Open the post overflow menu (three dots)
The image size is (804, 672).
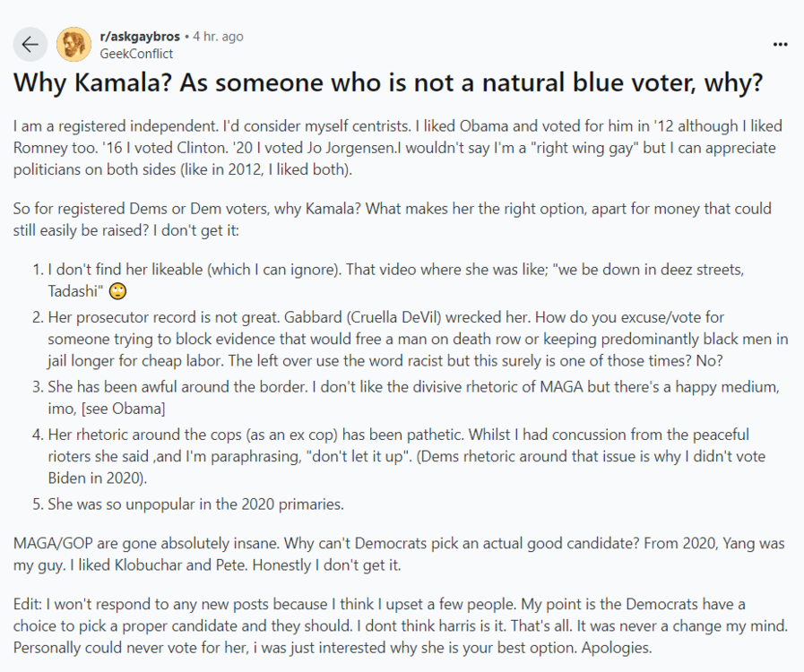pyautogui.click(x=780, y=45)
